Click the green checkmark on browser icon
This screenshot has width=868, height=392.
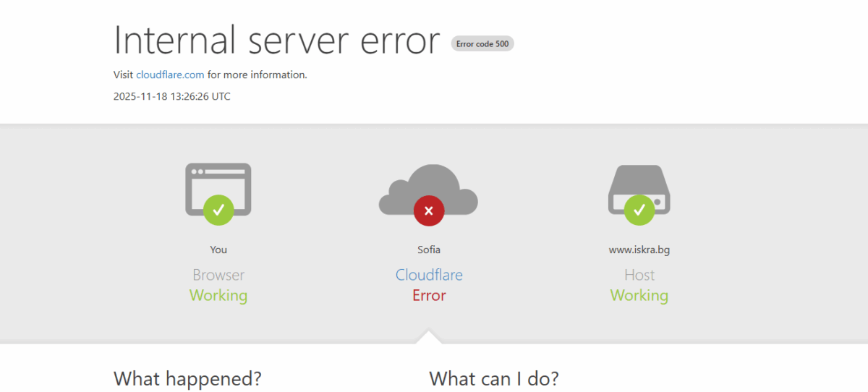tap(218, 210)
